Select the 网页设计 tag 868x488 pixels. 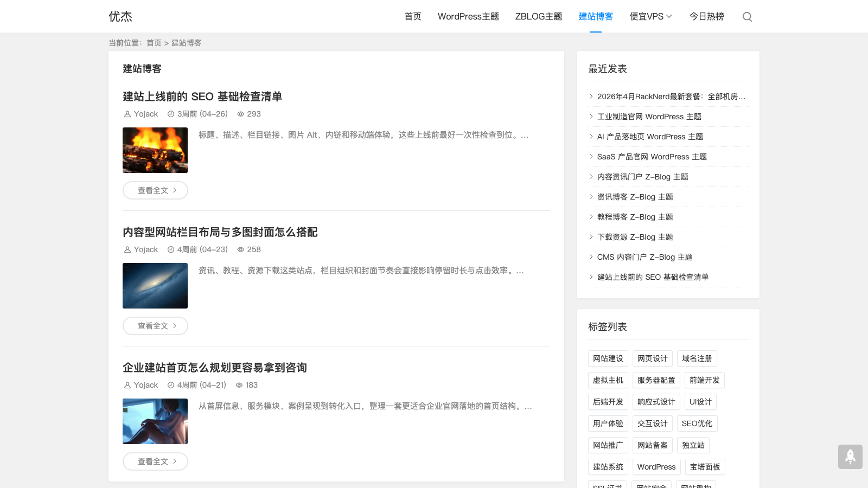click(x=653, y=358)
